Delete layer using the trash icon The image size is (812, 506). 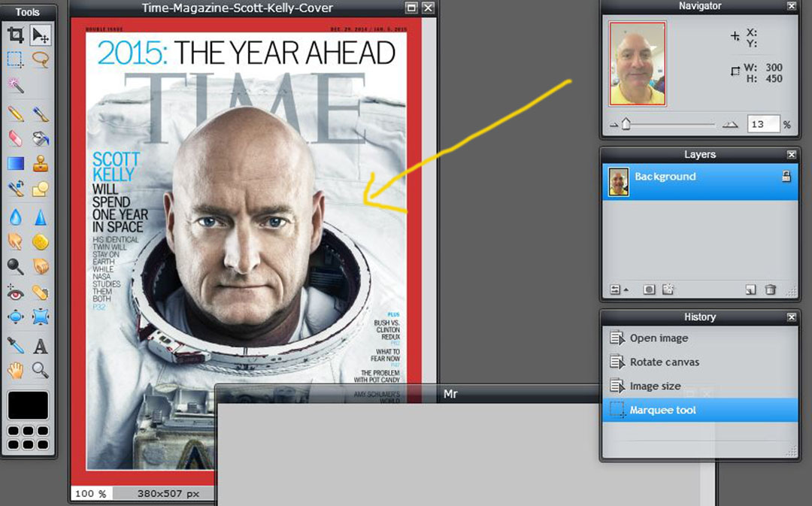click(770, 289)
